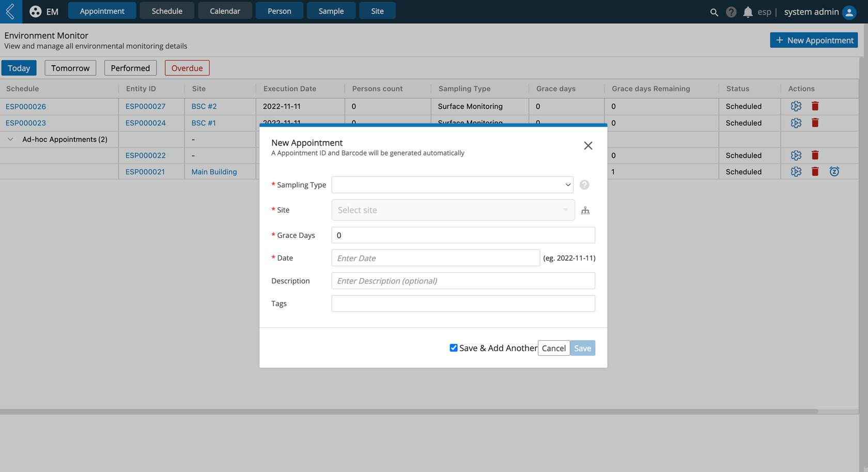
Task: Open entity link ESP000027
Action: [146, 106]
